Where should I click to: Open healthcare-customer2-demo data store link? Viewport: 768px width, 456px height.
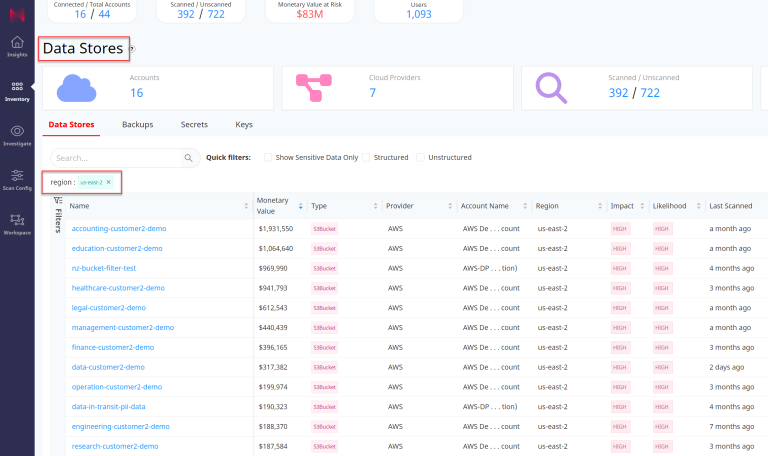(x=118, y=288)
